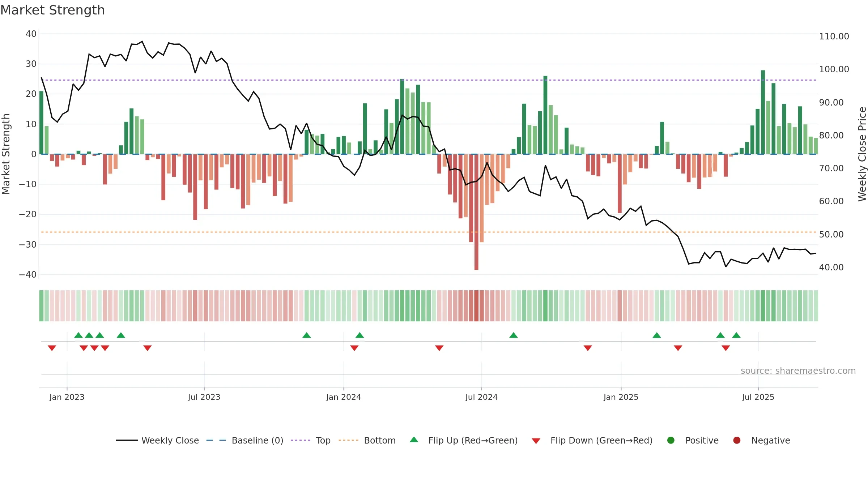Click the tallest green bar in July 2025

[763, 112]
